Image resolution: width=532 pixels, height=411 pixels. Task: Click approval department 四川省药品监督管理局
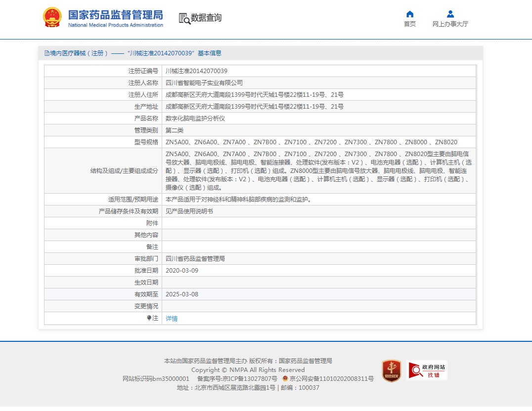(195, 259)
